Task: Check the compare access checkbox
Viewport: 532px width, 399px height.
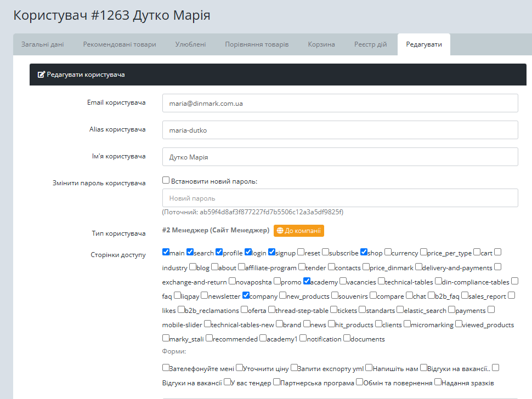Action: 373,295
